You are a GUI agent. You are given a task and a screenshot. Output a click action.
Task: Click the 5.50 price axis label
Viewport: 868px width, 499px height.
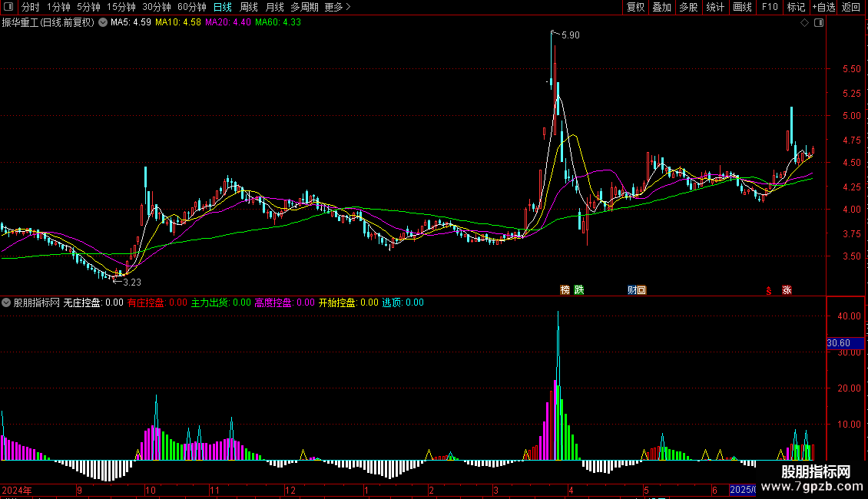pos(851,69)
